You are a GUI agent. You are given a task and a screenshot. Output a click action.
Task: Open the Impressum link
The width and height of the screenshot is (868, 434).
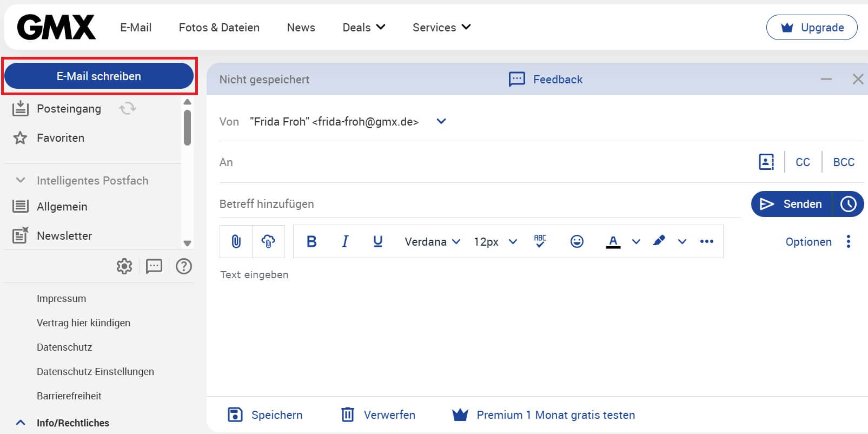[61, 298]
